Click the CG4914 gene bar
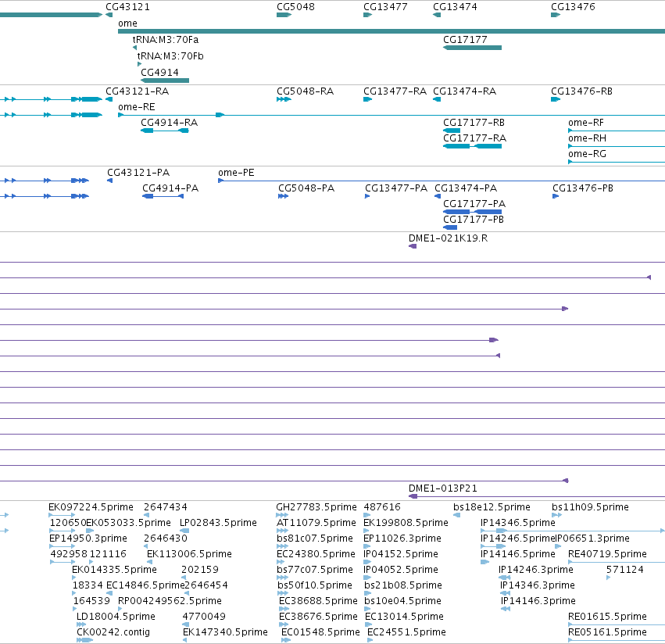Viewport: 665px width, 644px height. pyautogui.click(x=165, y=80)
